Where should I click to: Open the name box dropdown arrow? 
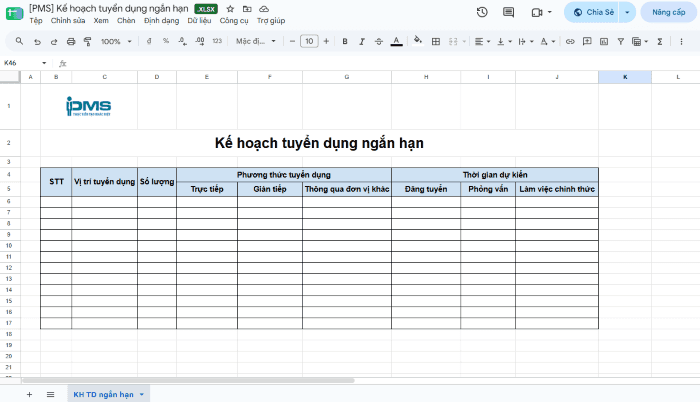tap(44, 63)
